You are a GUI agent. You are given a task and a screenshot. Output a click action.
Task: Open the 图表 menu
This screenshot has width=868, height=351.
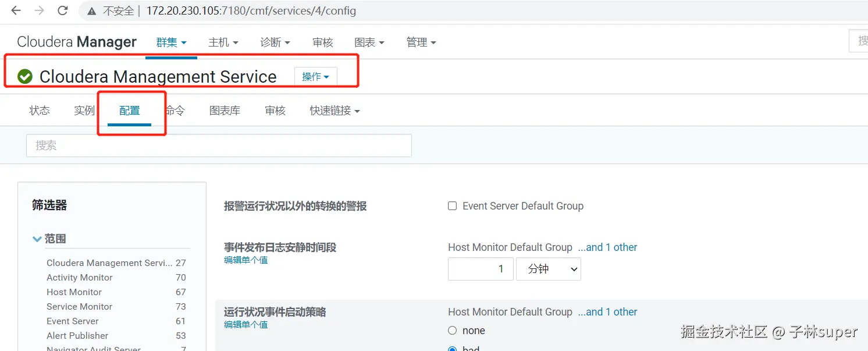tap(369, 42)
